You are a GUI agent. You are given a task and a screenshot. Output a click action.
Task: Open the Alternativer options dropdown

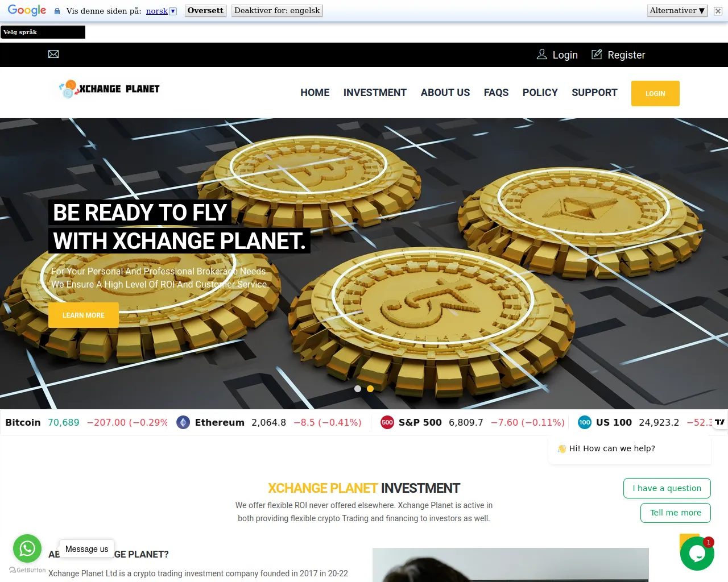point(677,11)
